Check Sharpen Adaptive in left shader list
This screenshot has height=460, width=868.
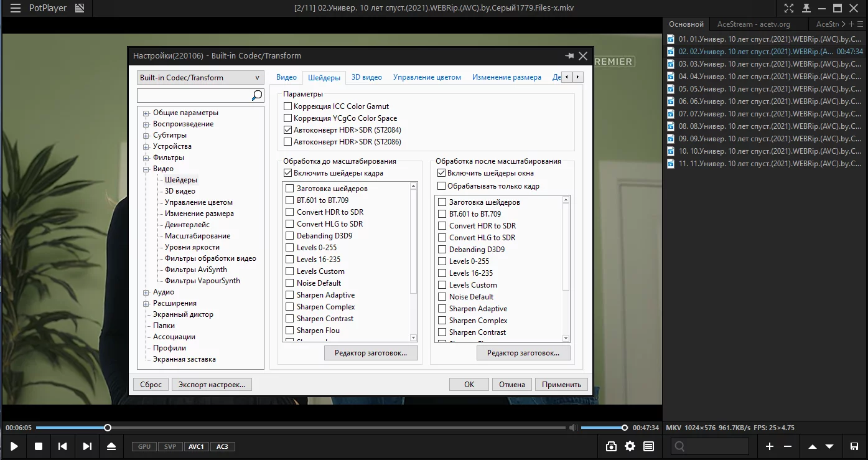[x=290, y=295]
